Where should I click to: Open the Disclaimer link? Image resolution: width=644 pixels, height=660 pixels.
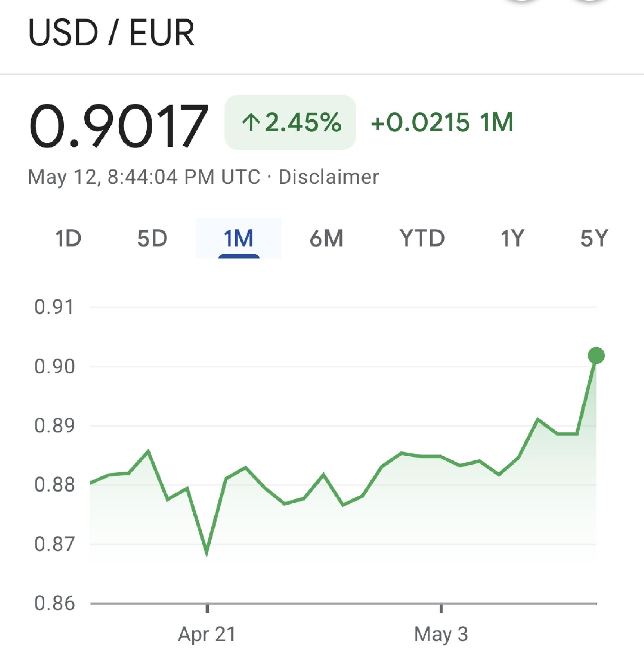click(328, 177)
